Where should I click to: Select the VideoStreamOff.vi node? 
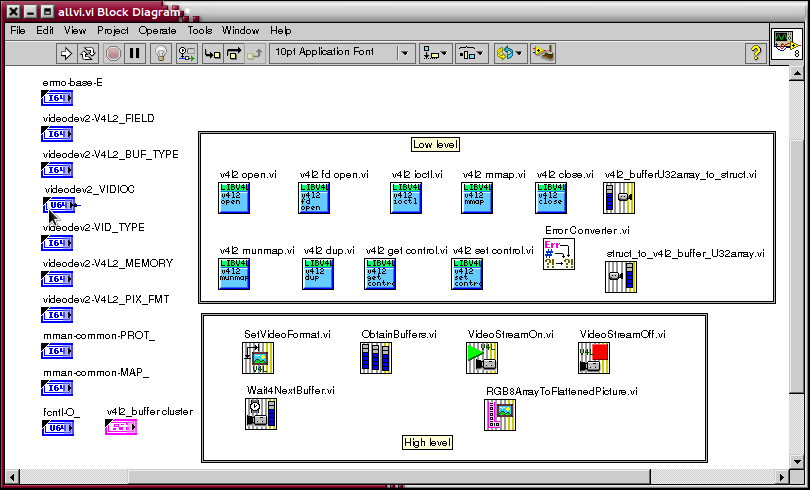(593, 358)
